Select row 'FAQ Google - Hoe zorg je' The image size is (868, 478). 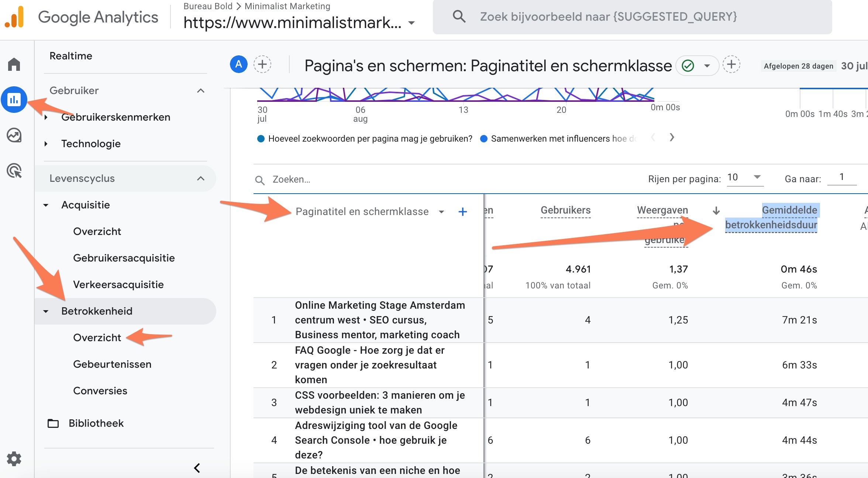click(369, 365)
